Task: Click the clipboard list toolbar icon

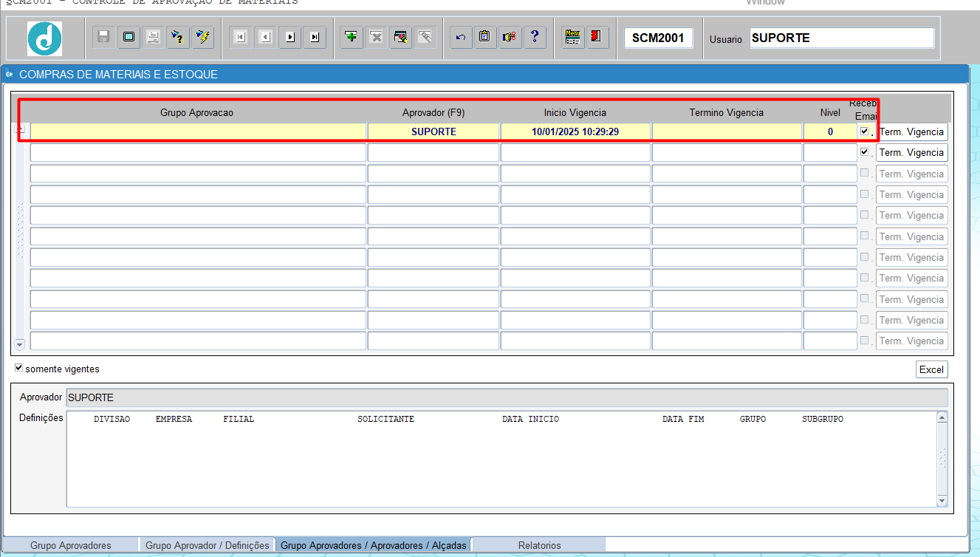Action: point(484,37)
